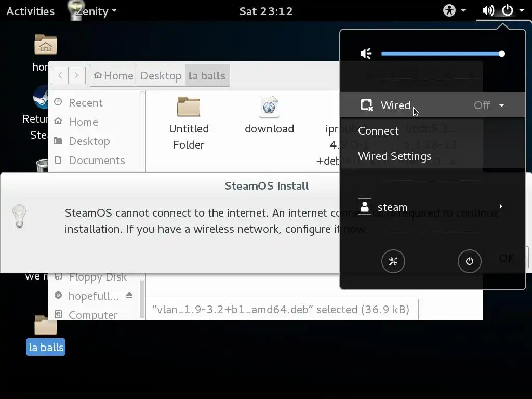The image size is (532, 399).
Task: Click the Wired network icon
Action: point(366,105)
